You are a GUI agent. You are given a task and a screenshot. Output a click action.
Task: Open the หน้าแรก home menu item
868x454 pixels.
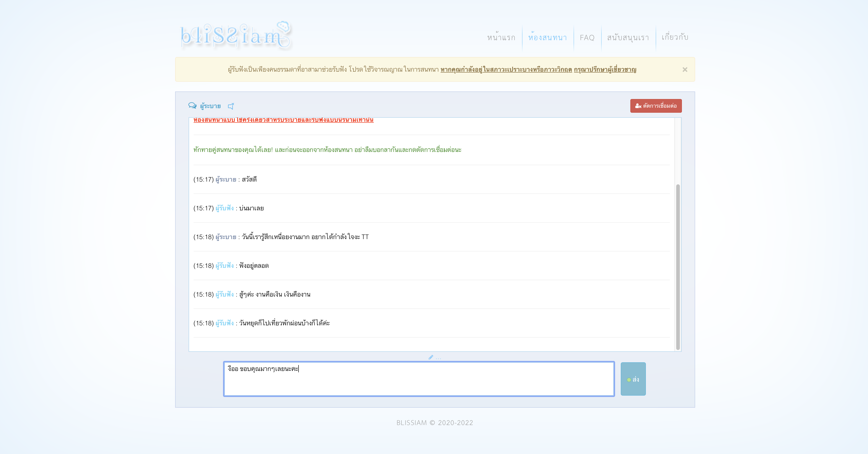pos(501,37)
